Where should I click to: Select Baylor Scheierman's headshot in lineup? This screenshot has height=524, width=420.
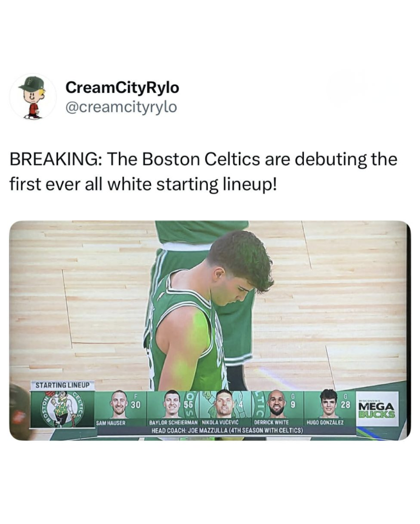coord(172,405)
